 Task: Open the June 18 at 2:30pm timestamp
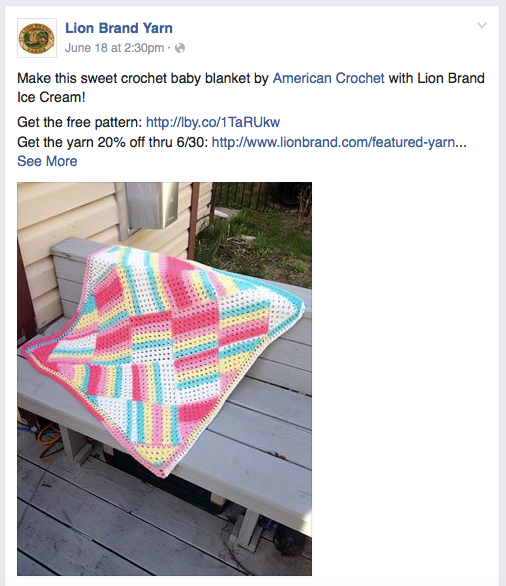coord(114,48)
